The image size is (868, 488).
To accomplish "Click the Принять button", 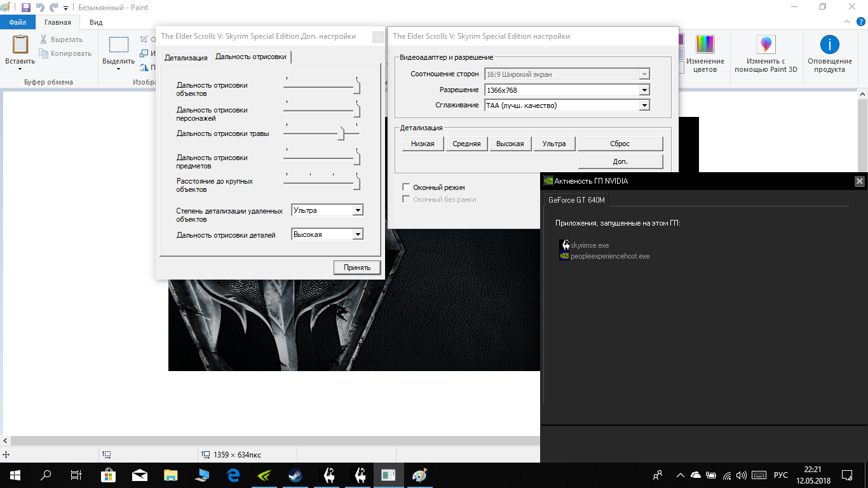I will 357,268.
